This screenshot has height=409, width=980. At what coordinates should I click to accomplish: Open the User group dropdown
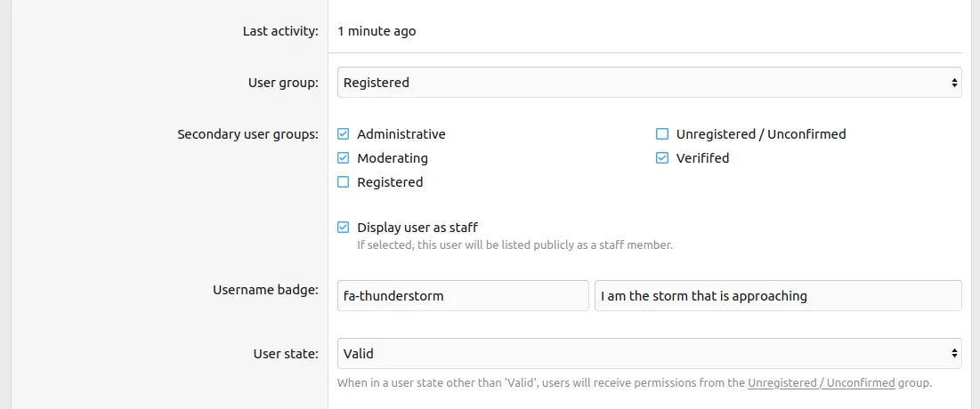(649, 83)
